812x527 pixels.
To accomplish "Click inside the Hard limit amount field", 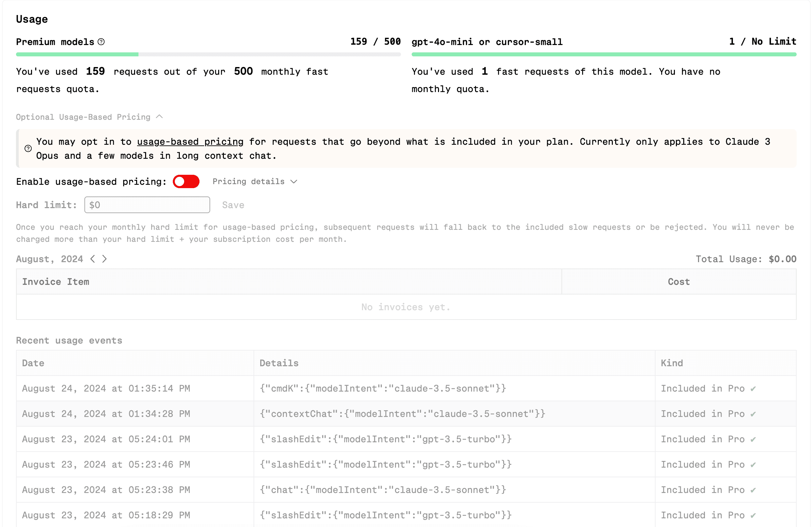I will [x=147, y=205].
